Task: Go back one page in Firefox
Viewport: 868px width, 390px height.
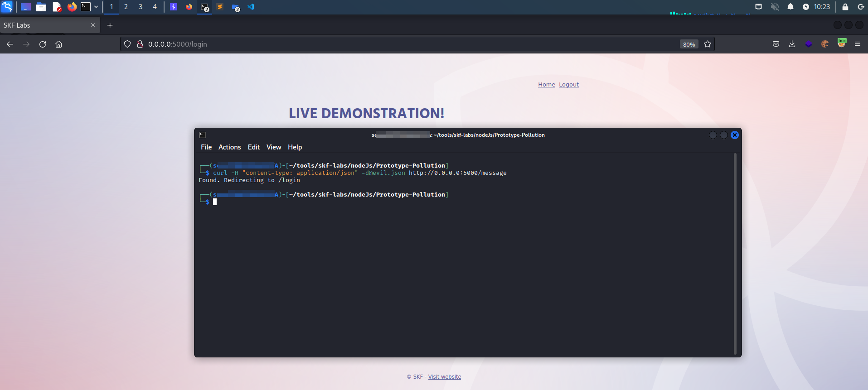Action: coord(10,44)
